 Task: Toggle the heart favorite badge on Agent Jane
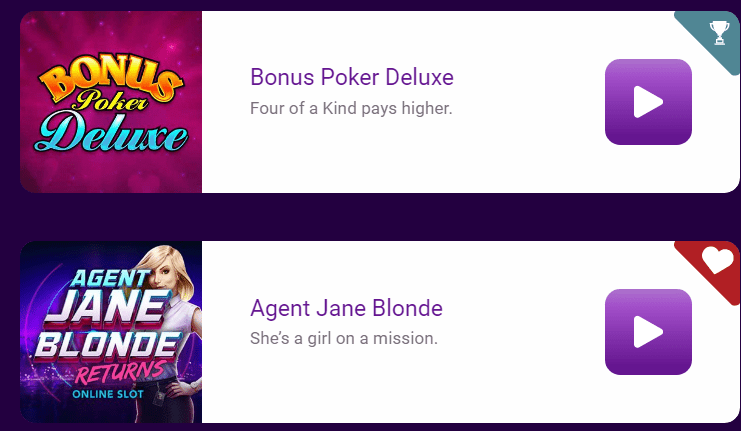pos(717,260)
